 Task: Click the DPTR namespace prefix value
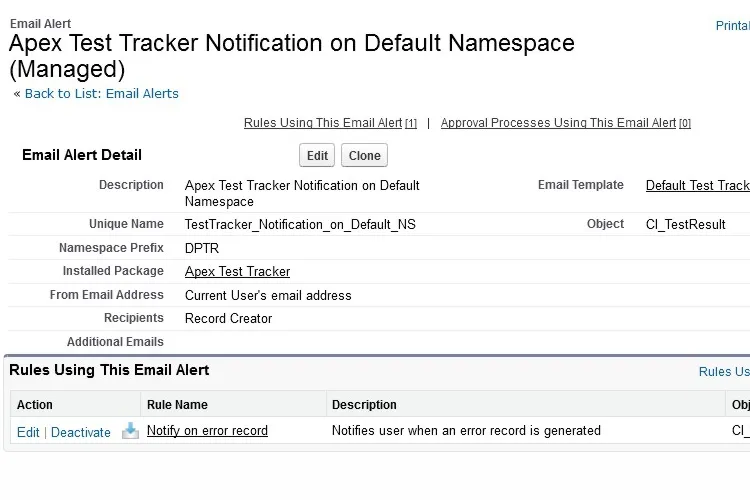202,248
